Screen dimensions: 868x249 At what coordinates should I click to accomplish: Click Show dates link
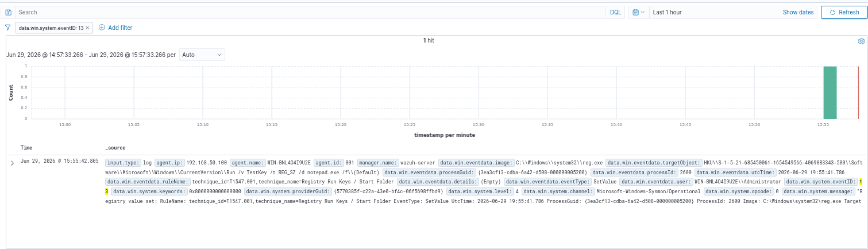click(798, 12)
